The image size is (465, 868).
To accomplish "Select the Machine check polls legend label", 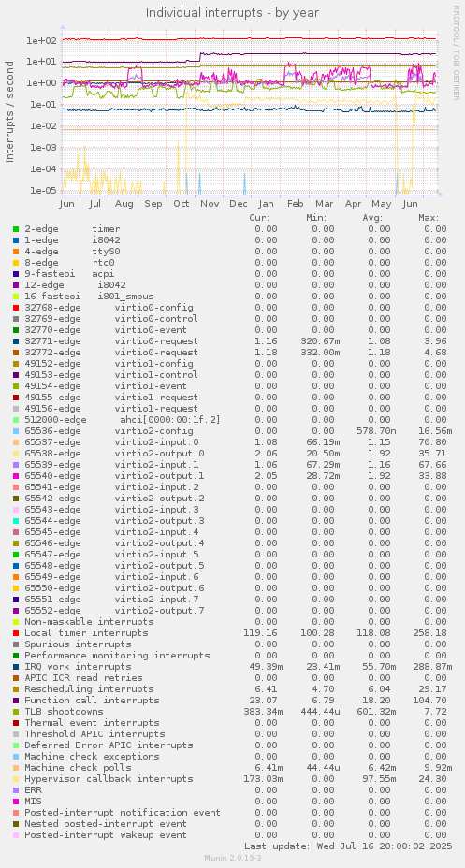I will click(x=78, y=768).
